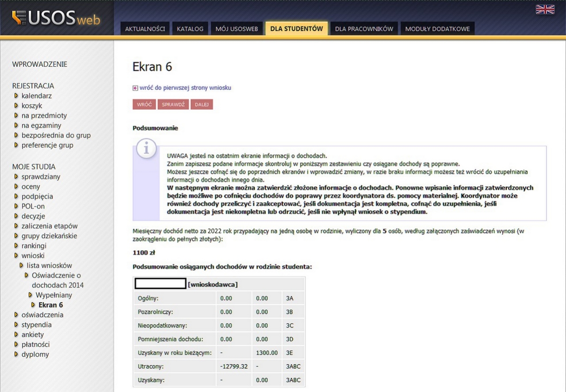Go to kalendarz in the sidebar
This screenshot has width=566, height=392.
pos(37,96)
